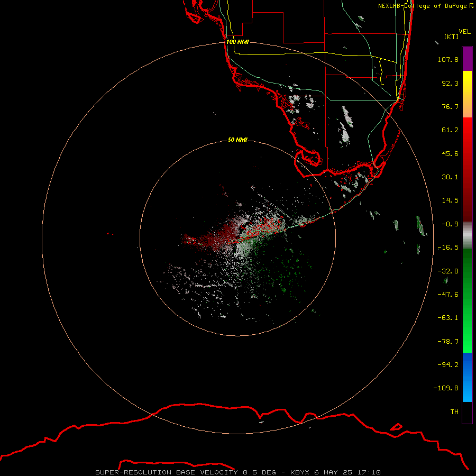Click the -94.2 velocity scale value
Screen dimensions: 476x476
tap(448, 364)
